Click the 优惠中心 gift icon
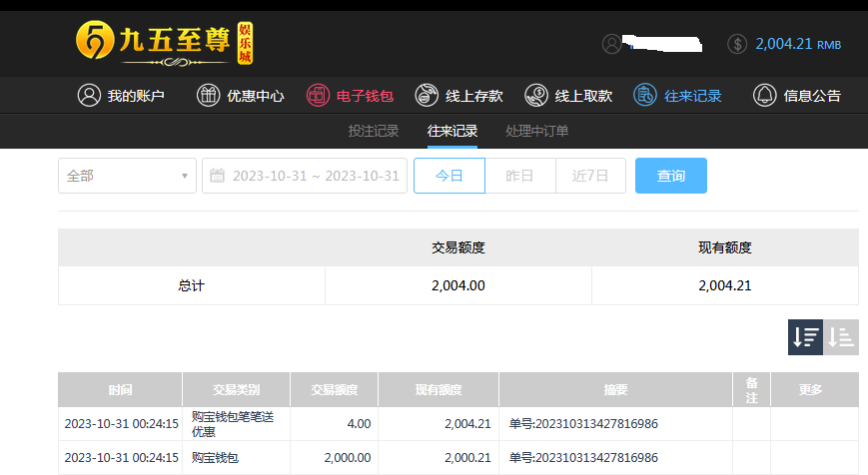This screenshot has width=868, height=475. coord(208,95)
